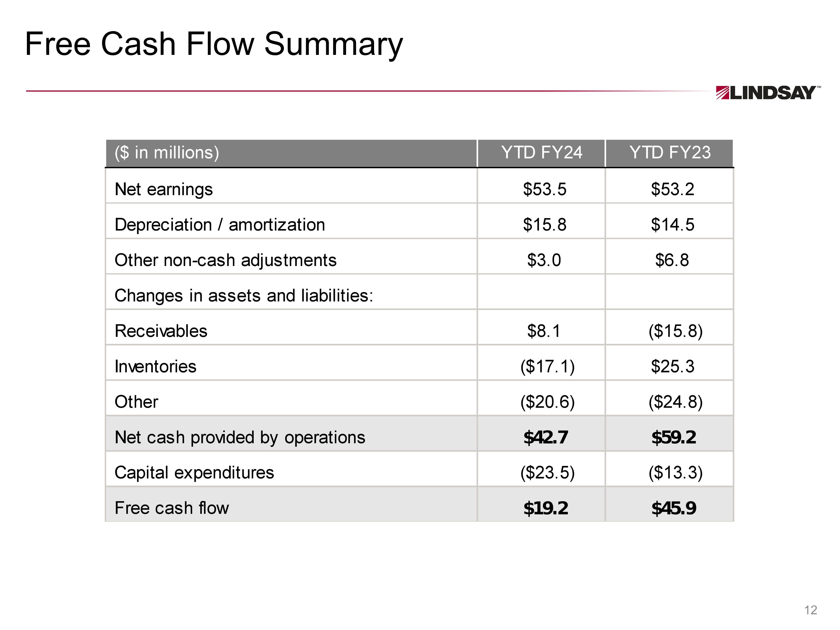Select the ($23.5) capital expenditures value
This screenshot has width=840, height=630.
point(547,472)
